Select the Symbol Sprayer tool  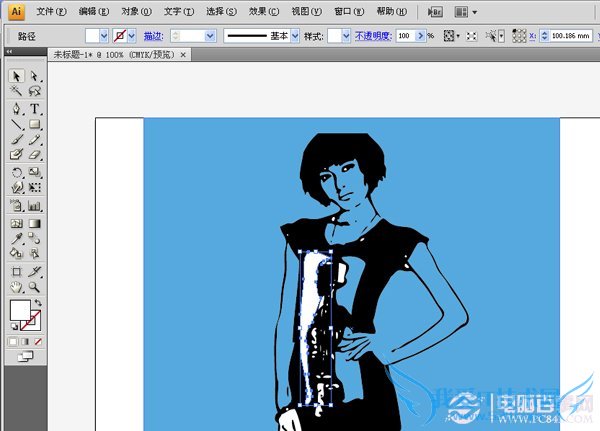pos(16,206)
